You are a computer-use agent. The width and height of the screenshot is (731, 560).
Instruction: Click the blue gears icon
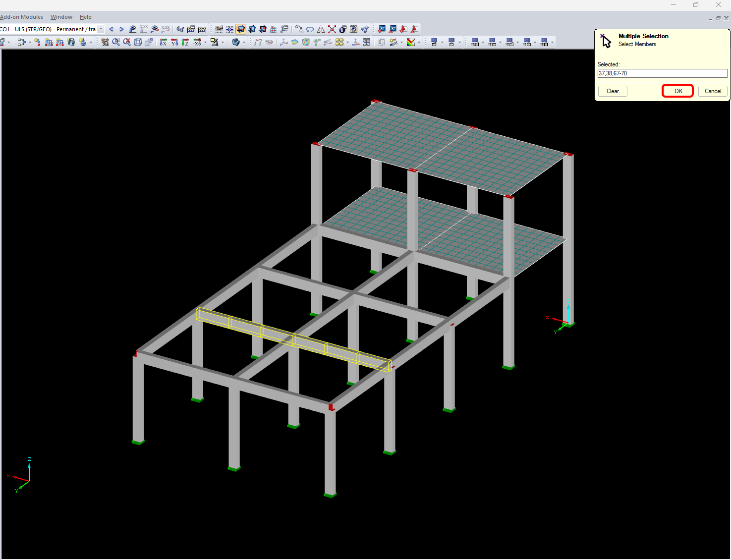click(x=365, y=29)
